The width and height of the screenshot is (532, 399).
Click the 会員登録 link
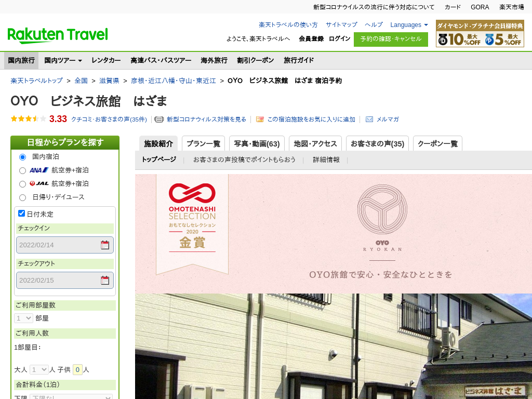pyautogui.click(x=311, y=38)
